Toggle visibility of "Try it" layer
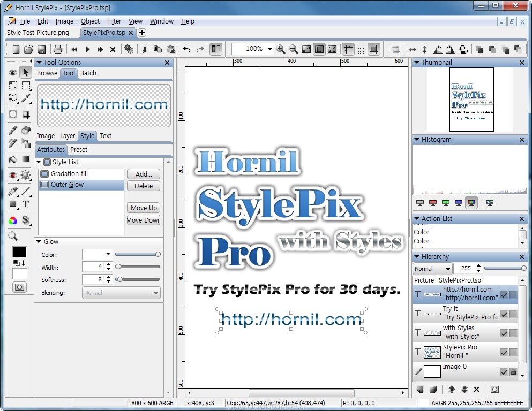This screenshot has height=411, width=532. point(504,314)
